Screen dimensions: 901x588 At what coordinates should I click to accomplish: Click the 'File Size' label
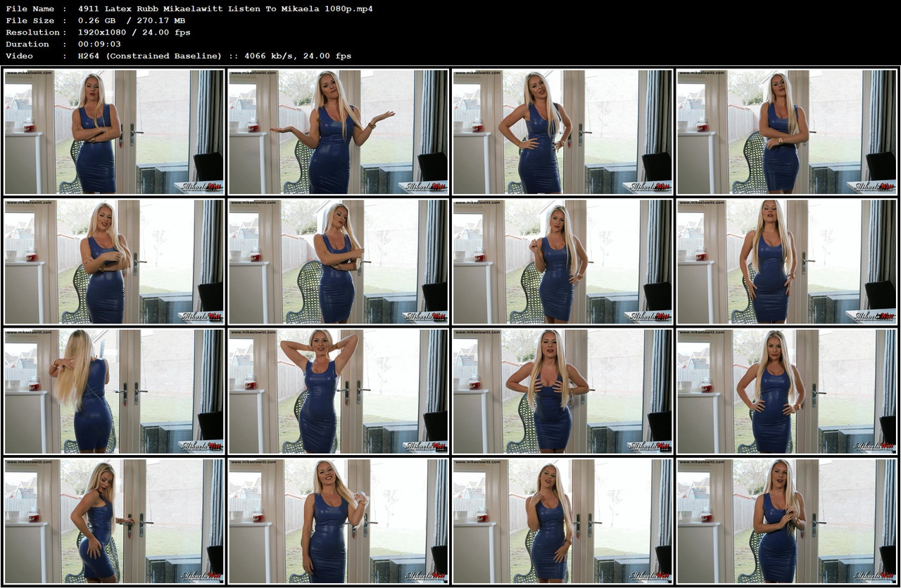click(x=30, y=21)
